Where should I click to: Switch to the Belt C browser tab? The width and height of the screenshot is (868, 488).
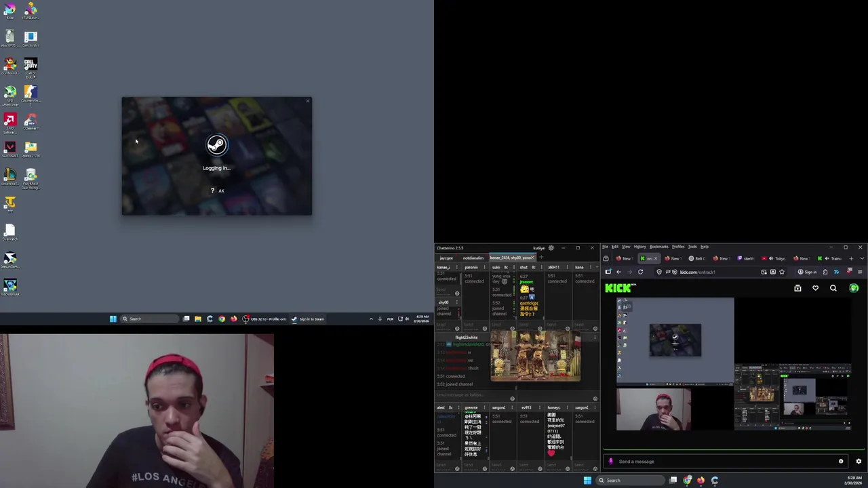[698, 258]
